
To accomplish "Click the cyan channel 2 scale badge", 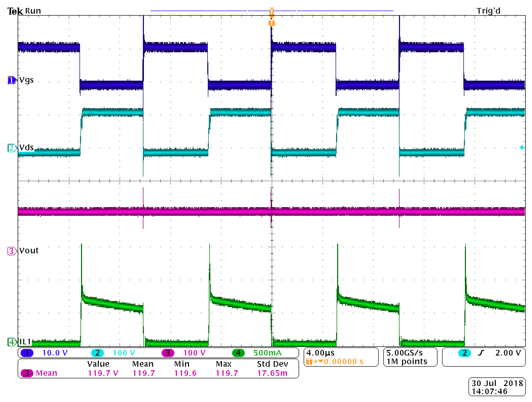I will (97, 353).
